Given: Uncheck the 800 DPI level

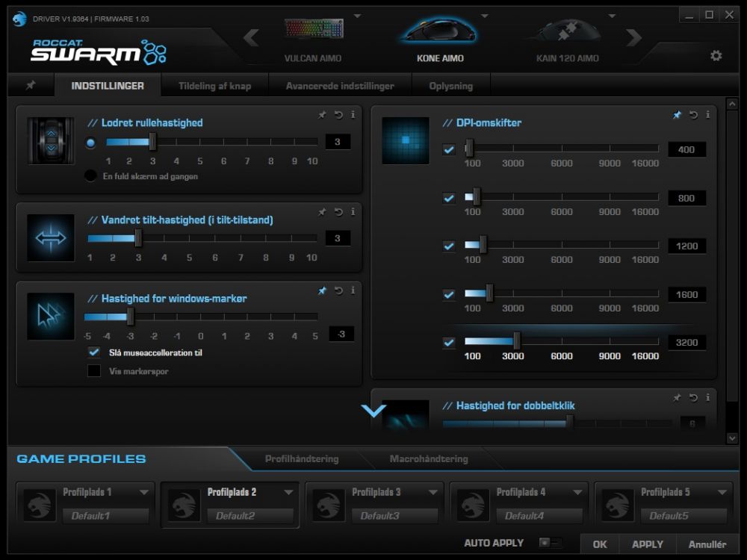Looking at the screenshot, I should click(449, 198).
